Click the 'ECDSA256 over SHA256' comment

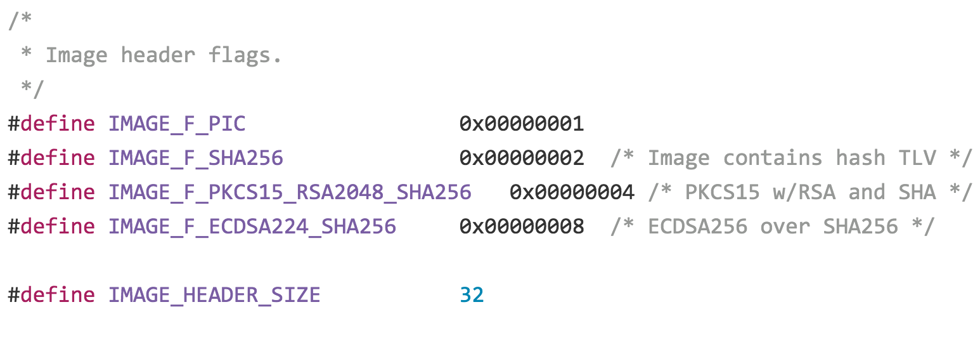(x=773, y=226)
